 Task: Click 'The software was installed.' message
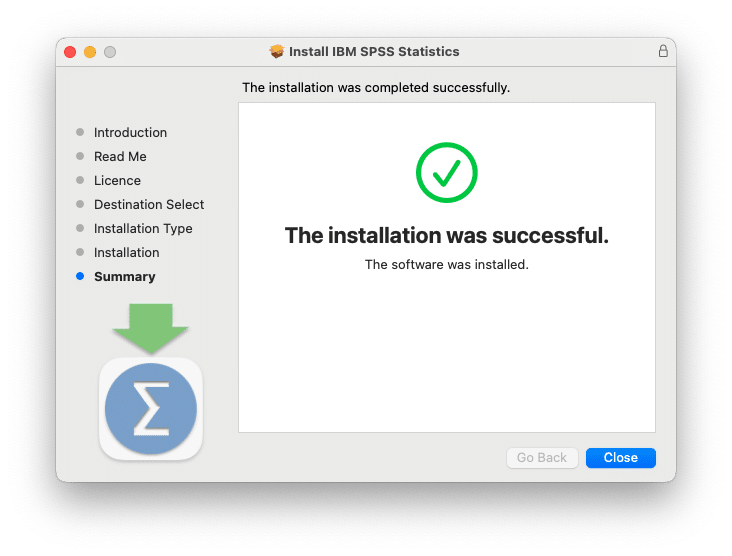(x=447, y=265)
